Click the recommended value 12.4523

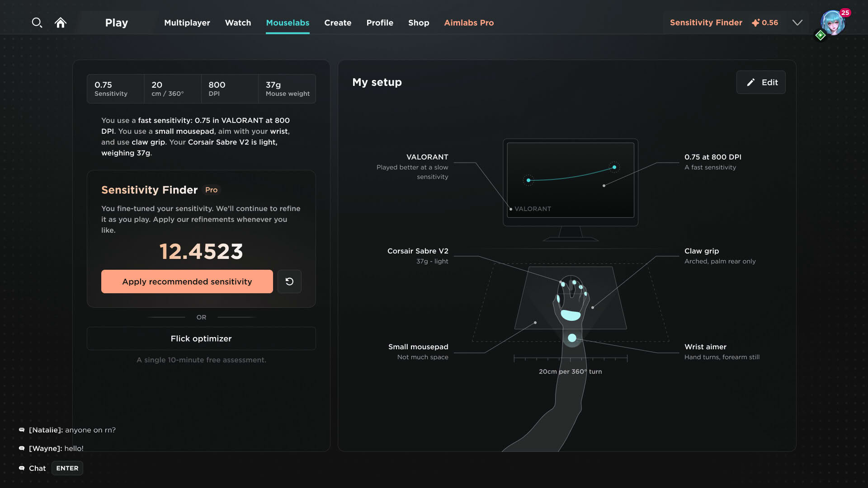click(201, 251)
